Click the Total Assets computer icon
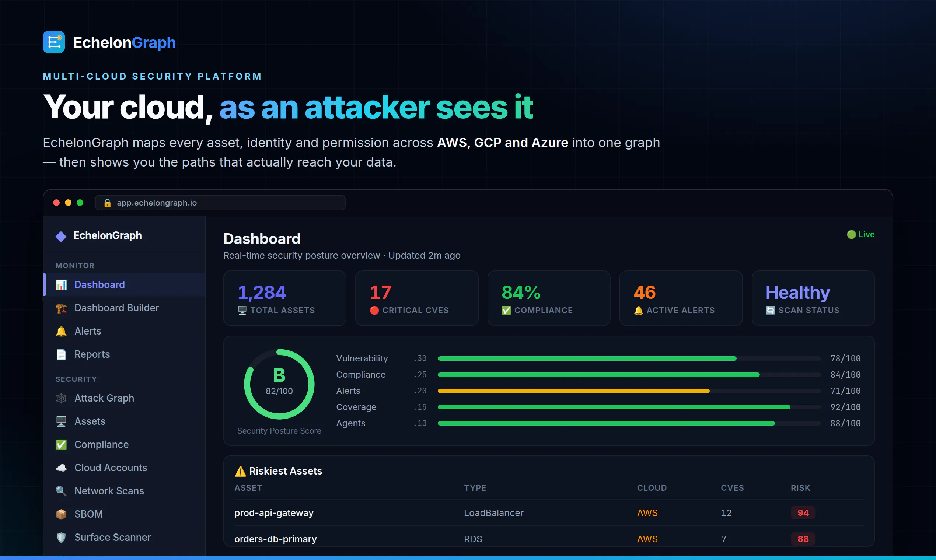Screen dimensions: 936x560 242,311
